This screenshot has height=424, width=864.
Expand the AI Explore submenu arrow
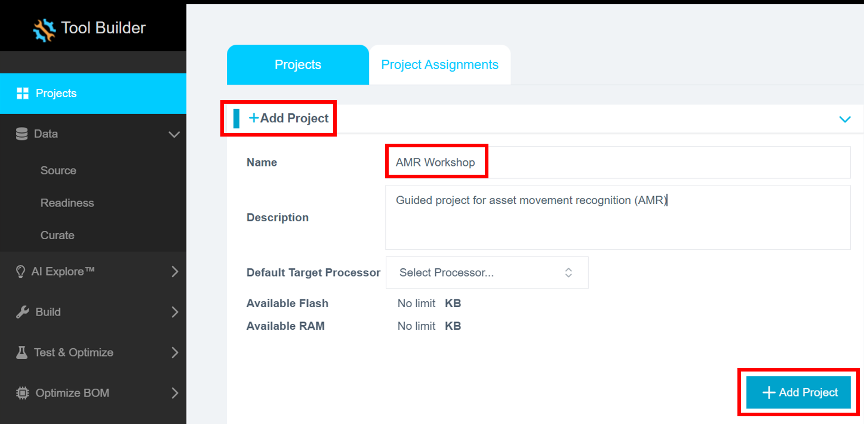[x=174, y=271]
